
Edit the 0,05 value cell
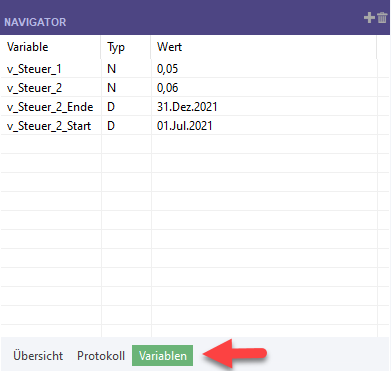click(x=264, y=69)
